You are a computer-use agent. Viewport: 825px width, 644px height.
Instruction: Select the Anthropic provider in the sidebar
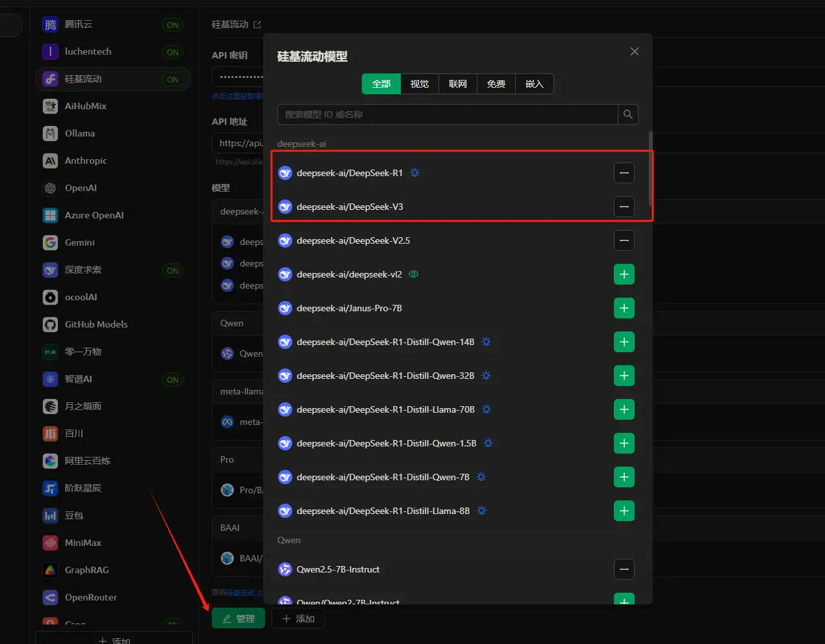tap(88, 161)
